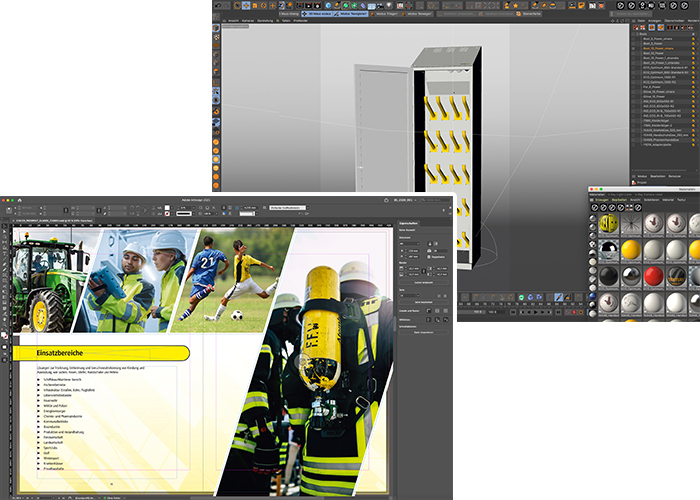Click first Hilfslinien icon in Eigenschaften panel
The width and height of the screenshot is (700, 500).
pos(429,320)
